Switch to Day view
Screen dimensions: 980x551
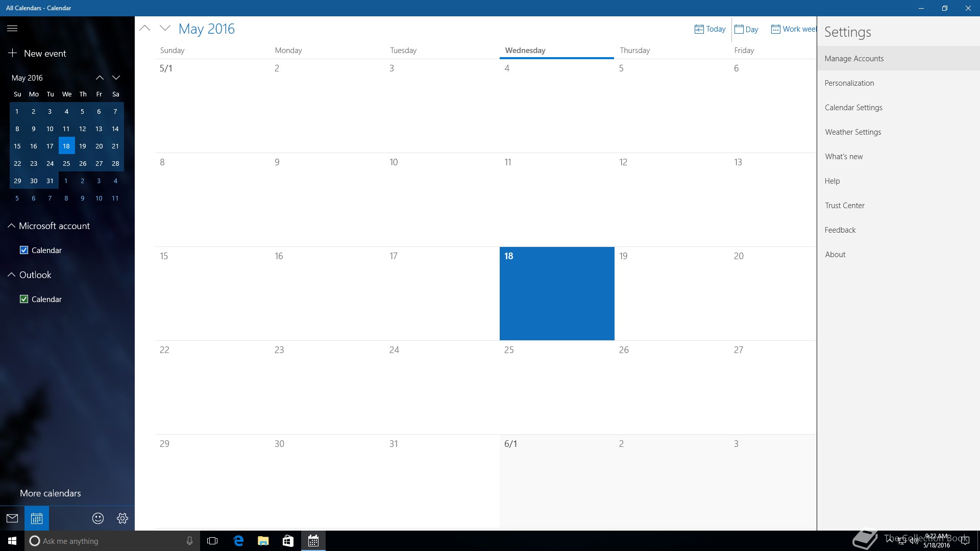point(746,29)
